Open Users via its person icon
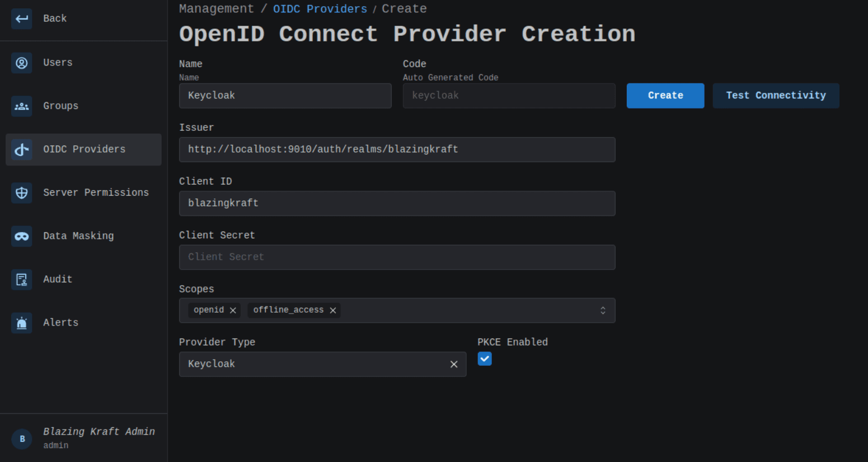 22,63
